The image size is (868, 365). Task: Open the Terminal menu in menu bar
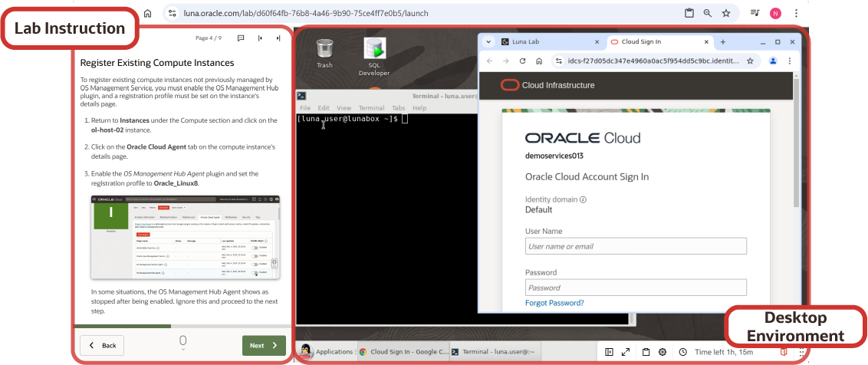371,108
